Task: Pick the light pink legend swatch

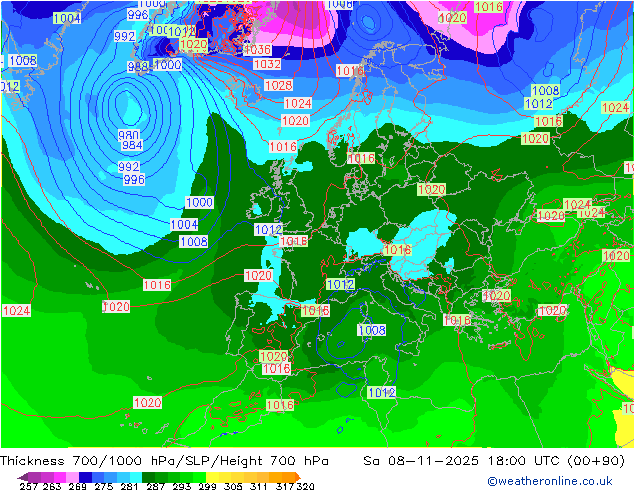Action: [72, 477]
